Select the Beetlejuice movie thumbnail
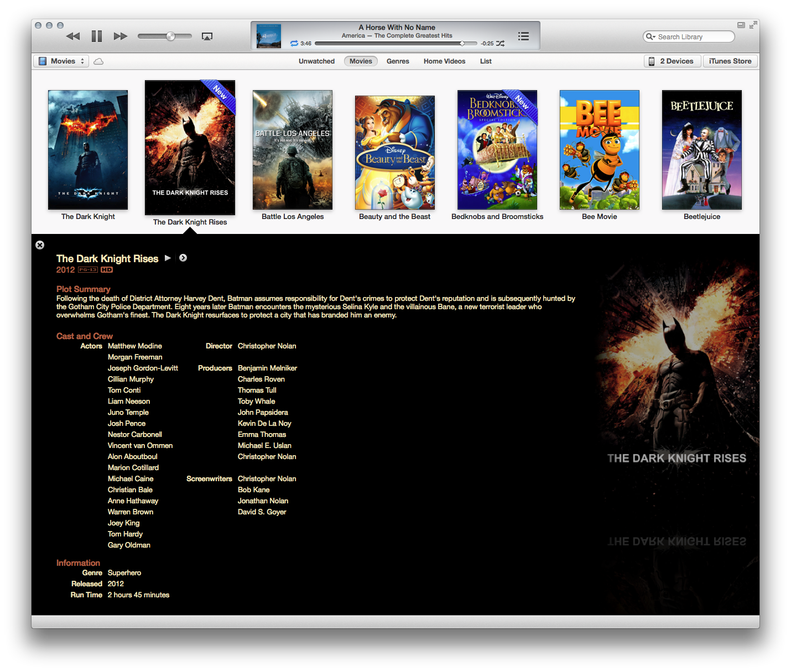The width and height of the screenshot is (791, 672). (x=701, y=149)
